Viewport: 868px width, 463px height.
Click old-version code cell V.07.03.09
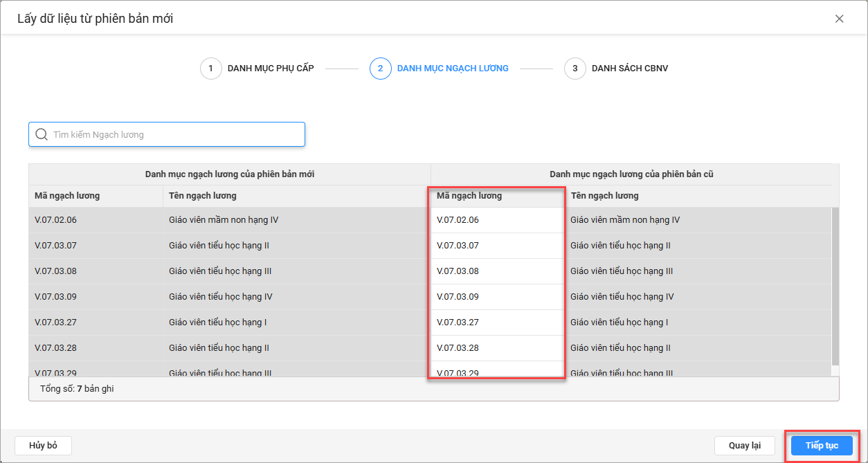click(x=498, y=297)
